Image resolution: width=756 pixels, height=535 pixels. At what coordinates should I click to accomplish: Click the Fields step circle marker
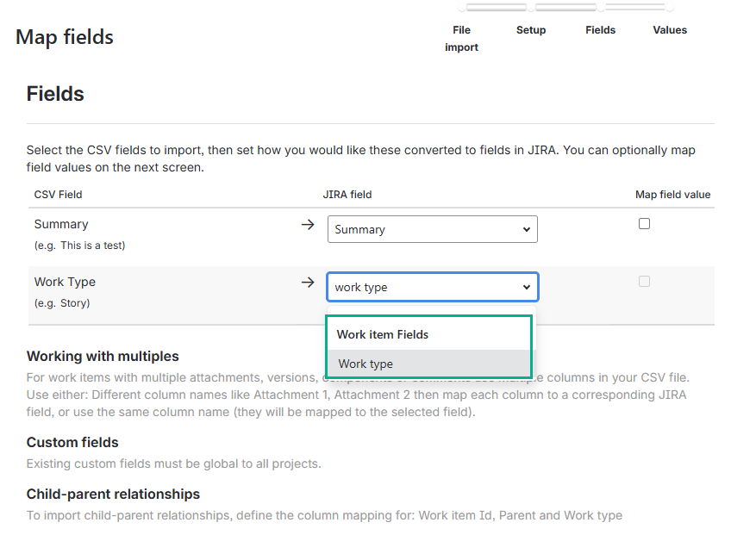pos(601,8)
